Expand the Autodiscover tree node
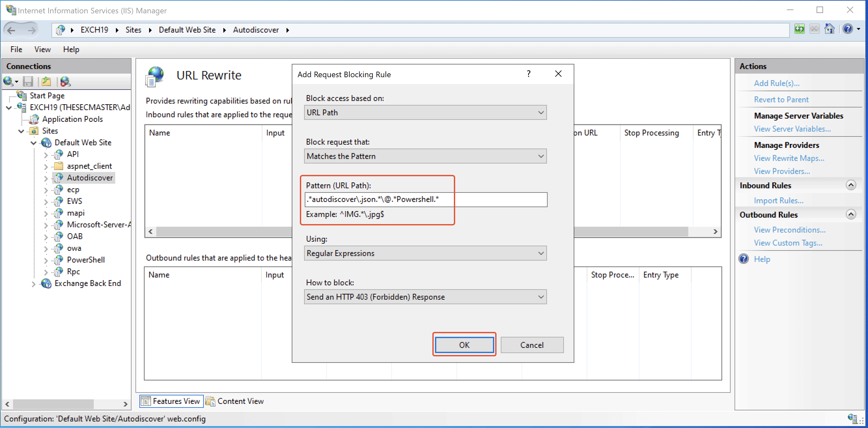Screen dimensions: 868x428 pyautogui.click(x=46, y=178)
